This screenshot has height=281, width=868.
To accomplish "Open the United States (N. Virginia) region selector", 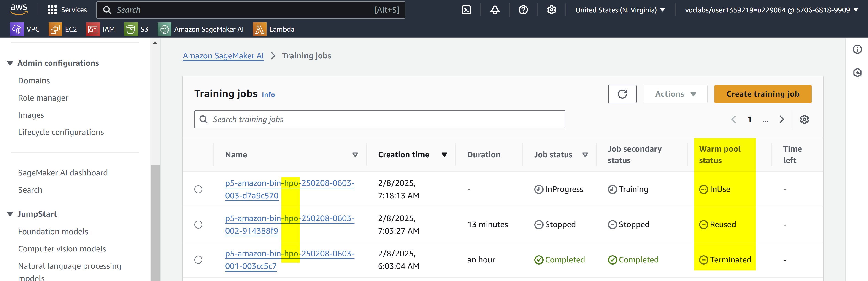I will (x=620, y=10).
